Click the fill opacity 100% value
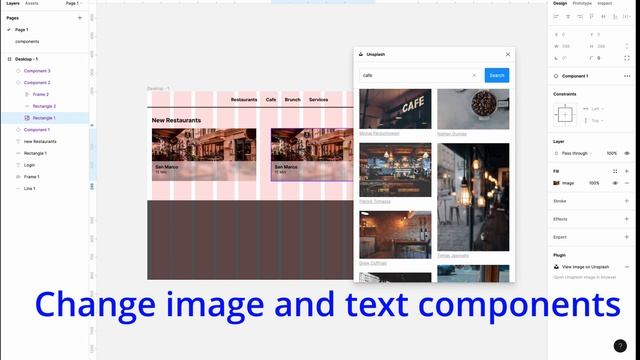Screen dimensions: 640x360 tap(594, 183)
